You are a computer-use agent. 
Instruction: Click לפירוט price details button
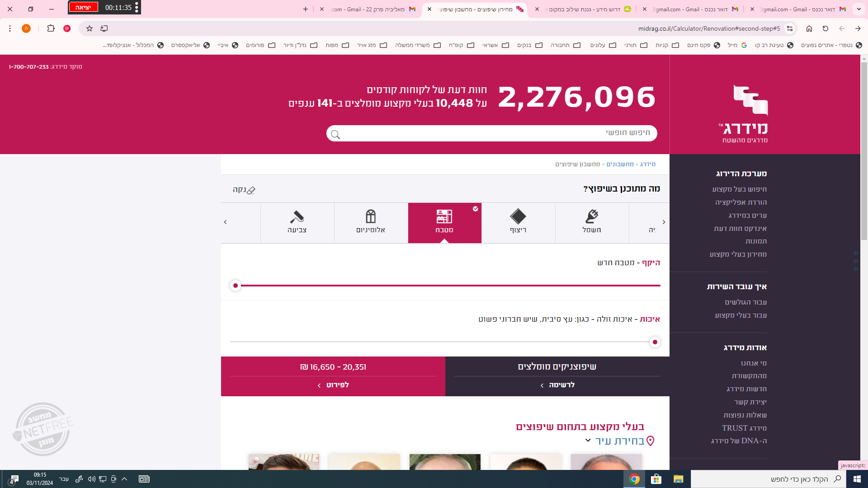333,385
